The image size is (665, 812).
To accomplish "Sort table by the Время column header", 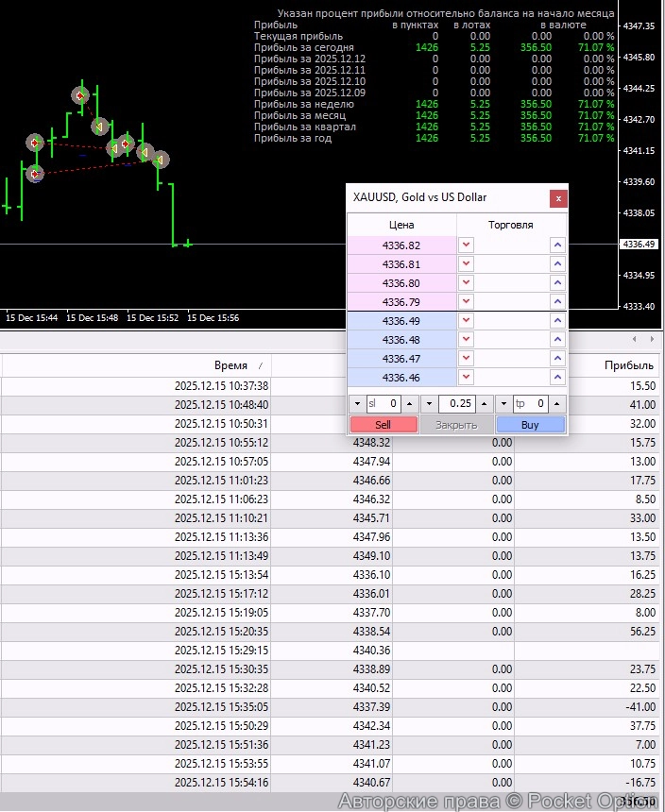I will pyautogui.click(x=230, y=365).
